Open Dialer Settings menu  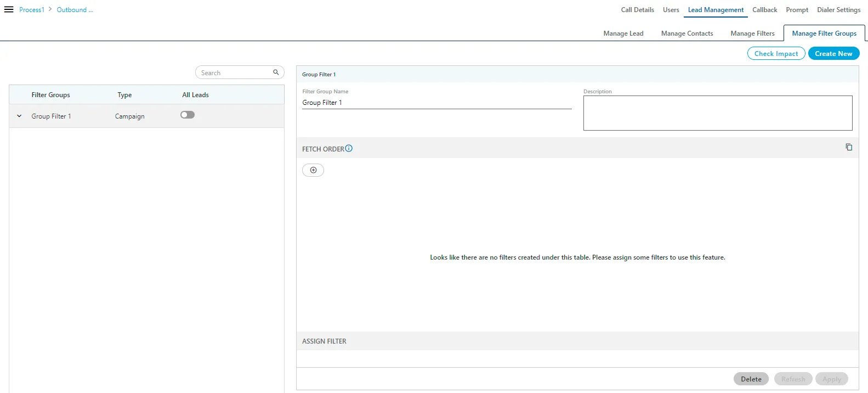tap(838, 10)
